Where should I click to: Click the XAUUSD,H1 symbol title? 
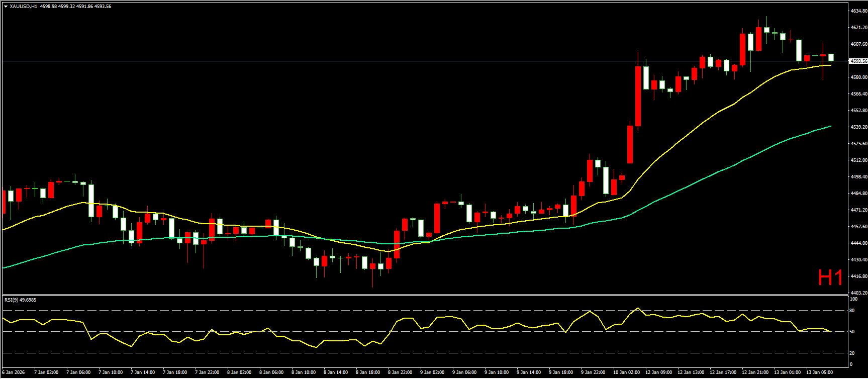pos(23,7)
